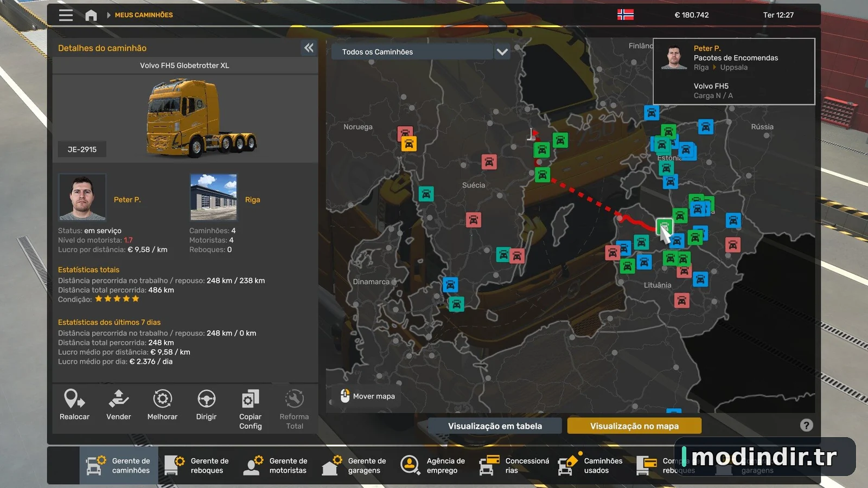
Task: Open the Todos os Caminhões dropdown
Action: (x=420, y=52)
